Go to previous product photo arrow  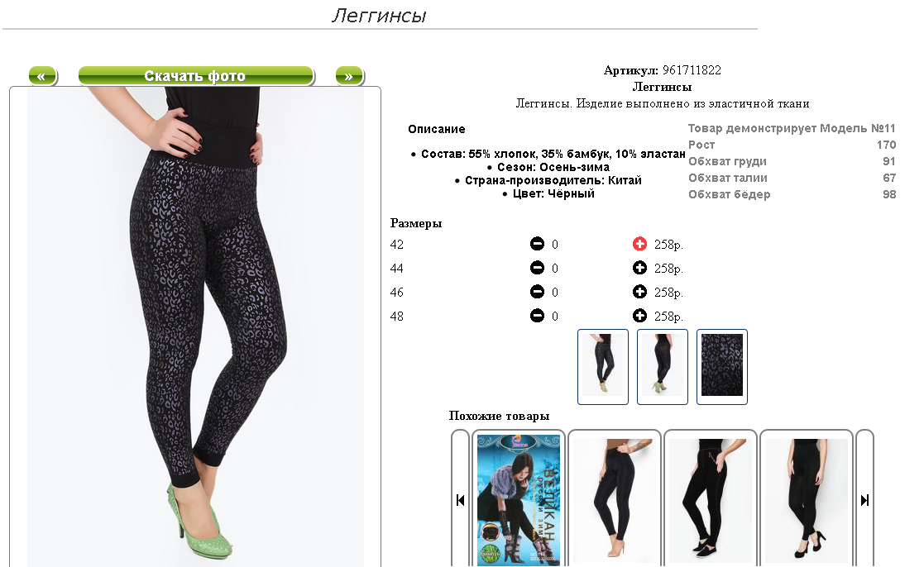click(42, 76)
